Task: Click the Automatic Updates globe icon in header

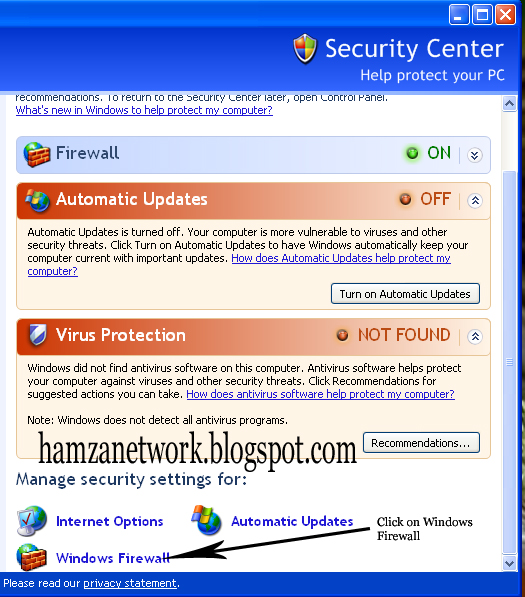Action: pos(37,200)
